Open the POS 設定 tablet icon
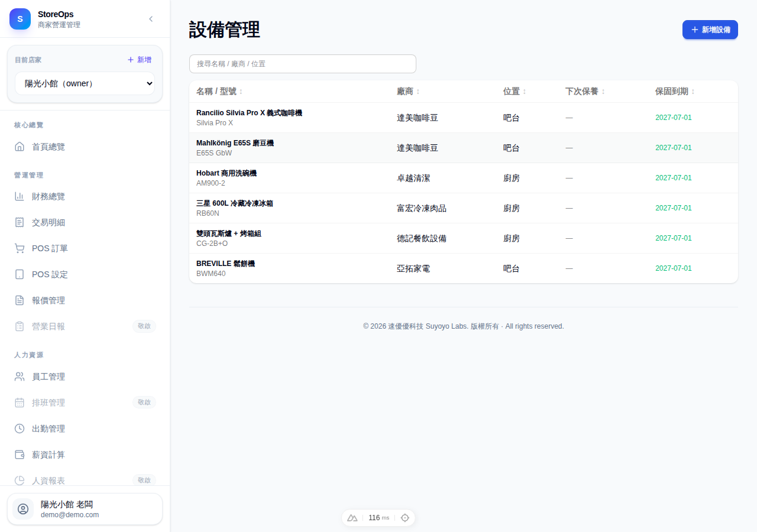Image resolution: width=757 pixels, height=532 pixels. pos(20,274)
